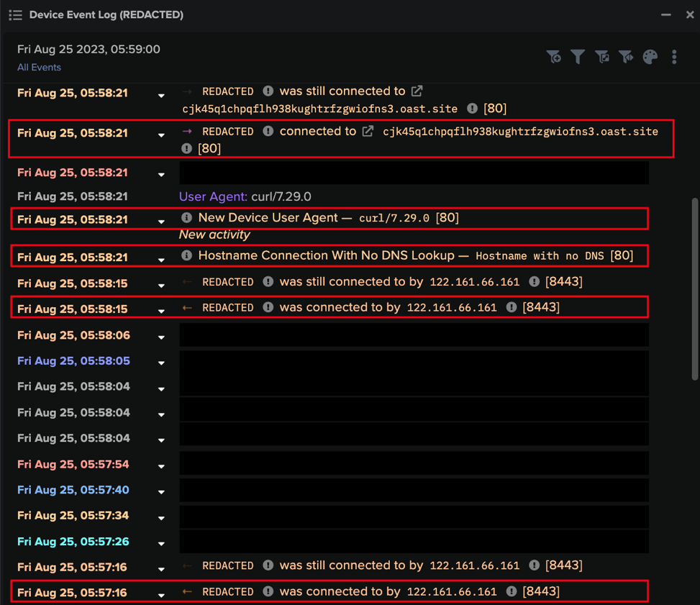Open the color palette icon
Image resolution: width=700 pixels, height=605 pixels.
(650, 56)
